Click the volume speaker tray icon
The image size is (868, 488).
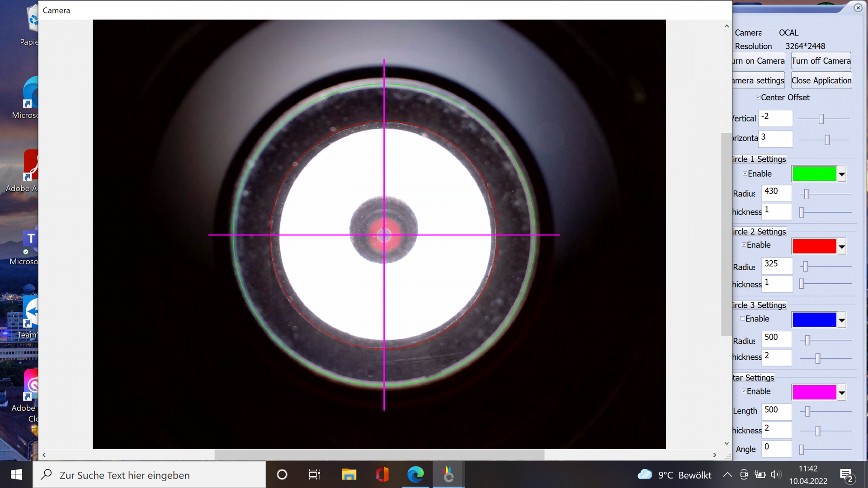click(776, 474)
